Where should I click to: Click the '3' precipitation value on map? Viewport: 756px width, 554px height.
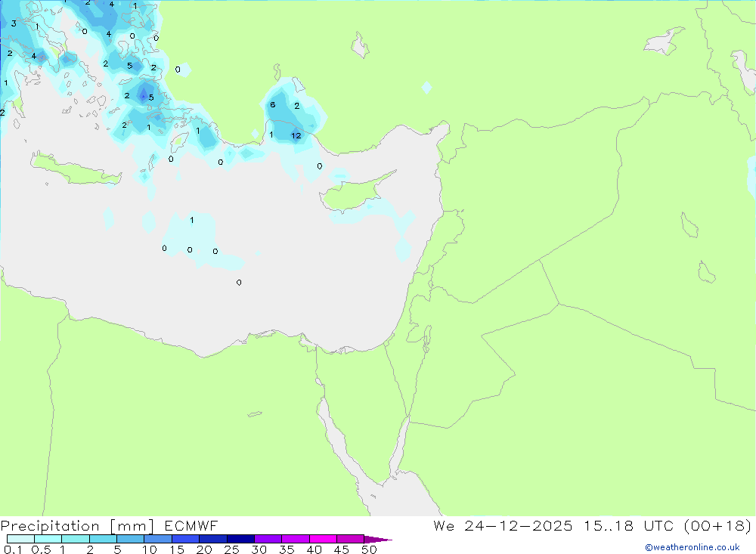click(x=14, y=23)
